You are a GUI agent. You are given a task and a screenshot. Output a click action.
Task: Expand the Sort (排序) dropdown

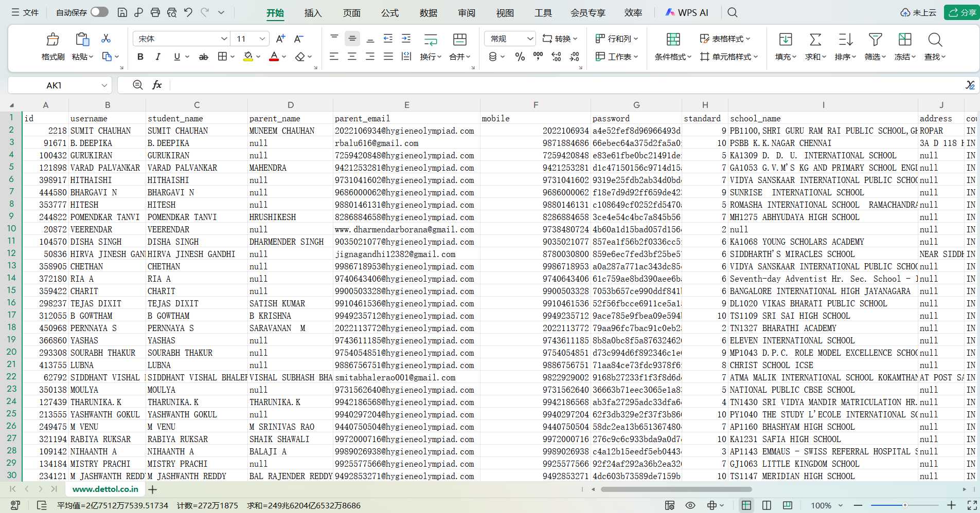tap(845, 57)
